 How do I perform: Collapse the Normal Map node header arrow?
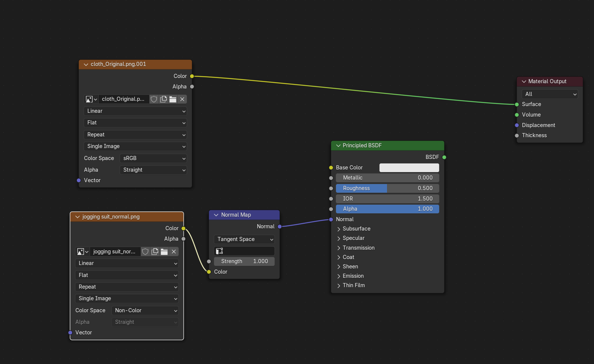tap(216, 215)
